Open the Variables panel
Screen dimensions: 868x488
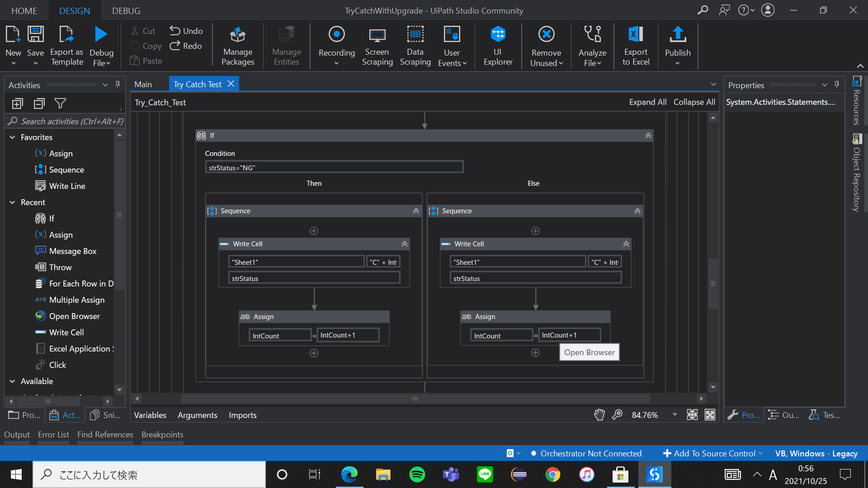150,415
